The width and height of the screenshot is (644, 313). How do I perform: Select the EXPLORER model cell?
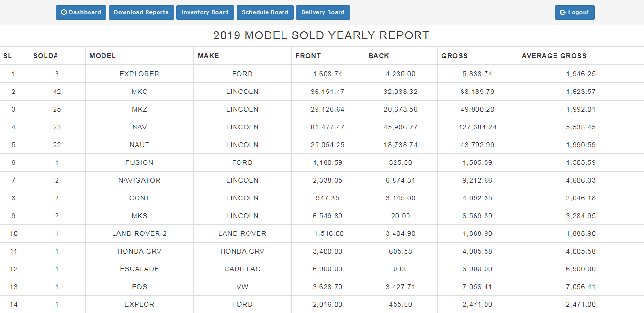(139, 74)
